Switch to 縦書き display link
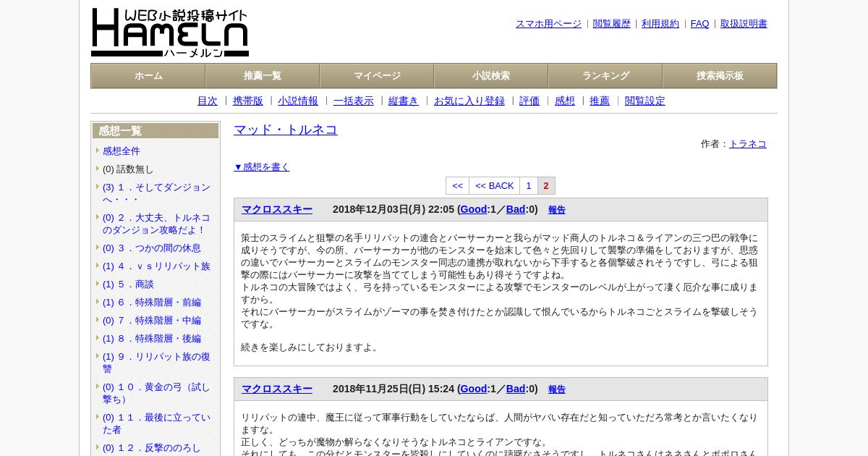Image resolution: width=868 pixels, height=456 pixels. click(404, 101)
